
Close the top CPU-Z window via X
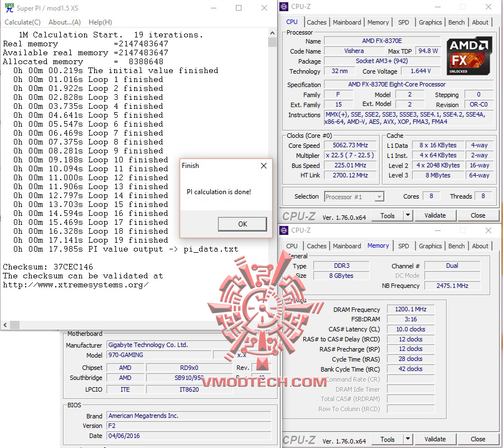point(489,7)
